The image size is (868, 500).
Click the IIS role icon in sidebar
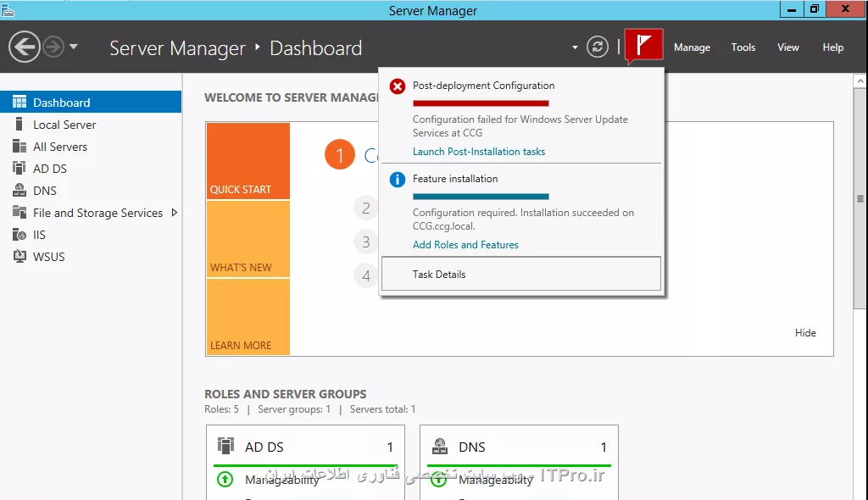[x=19, y=234]
